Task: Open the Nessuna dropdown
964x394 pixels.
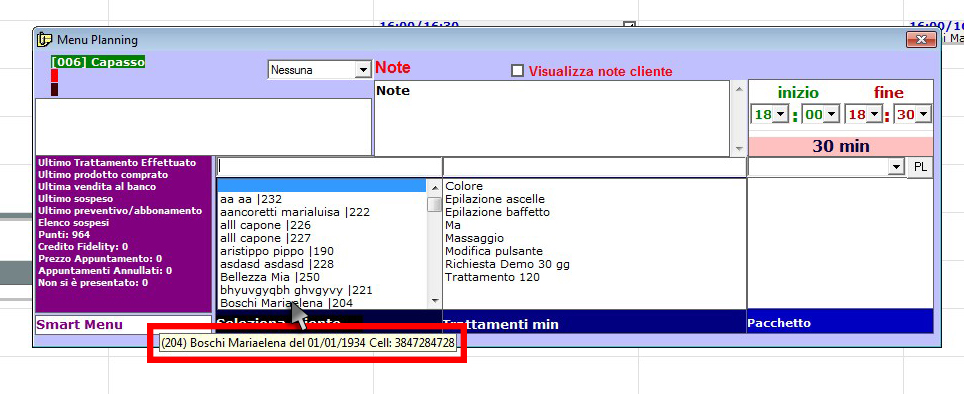Action: tap(363, 70)
